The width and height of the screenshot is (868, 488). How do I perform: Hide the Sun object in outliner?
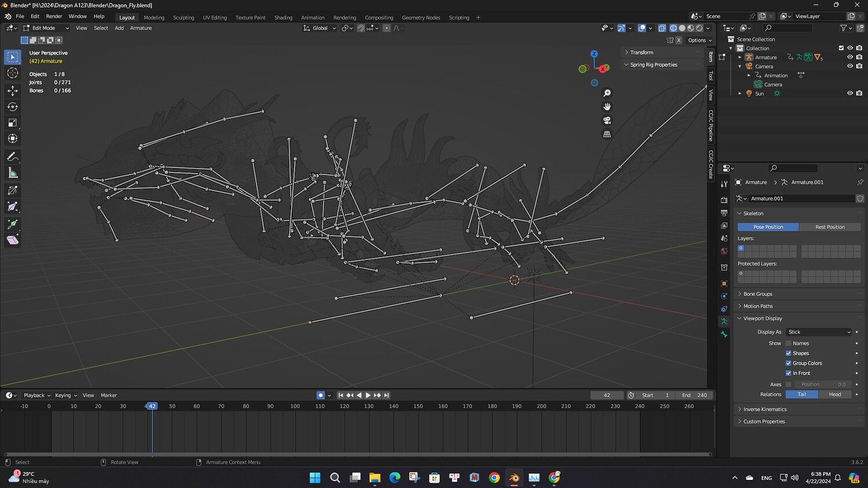tap(850, 93)
